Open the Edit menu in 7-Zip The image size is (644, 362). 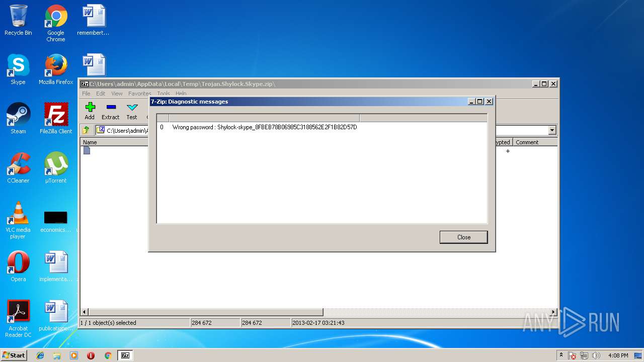101,94
